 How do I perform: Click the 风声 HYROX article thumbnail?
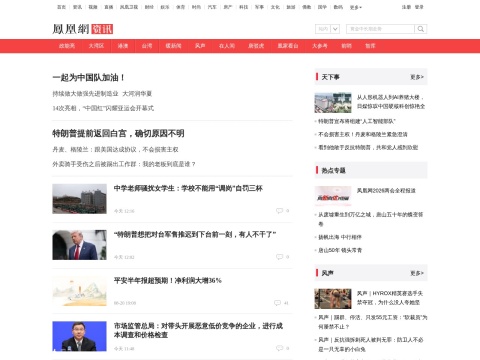click(333, 299)
